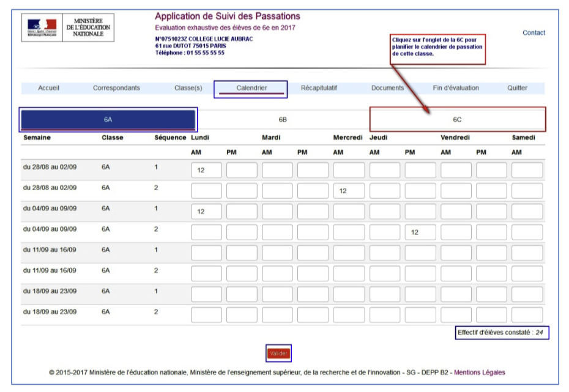The height and width of the screenshot is (392, 569).
Task: Click the "Vendredi" day header
Action: tap(455, 138)
